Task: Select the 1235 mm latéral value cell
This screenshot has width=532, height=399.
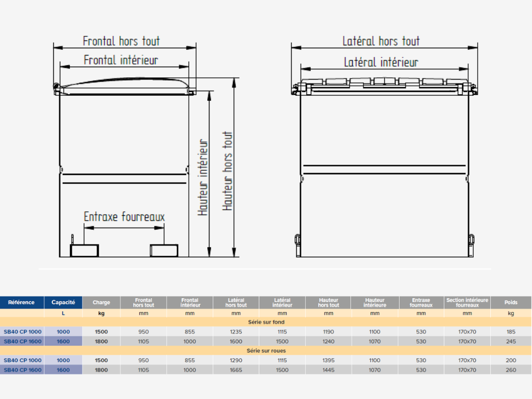Action: click(x=236, y=332)
